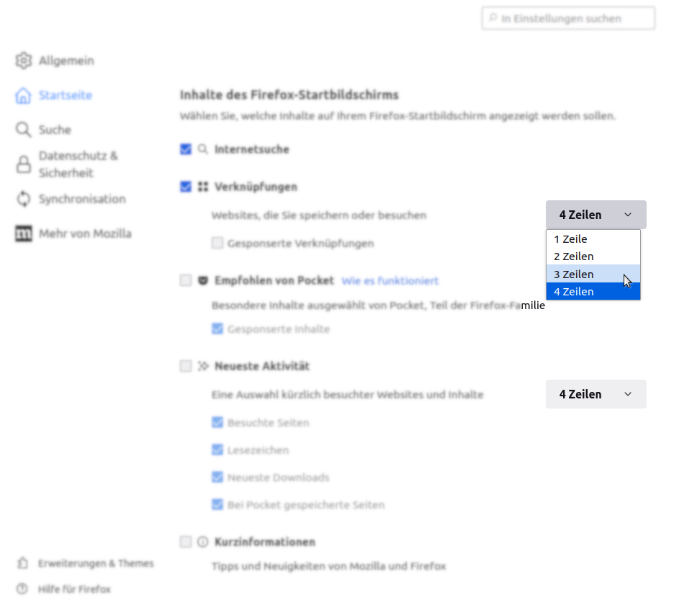
Task: Open Datenschutz & Sicherheit lock icon
Action: 24,164
